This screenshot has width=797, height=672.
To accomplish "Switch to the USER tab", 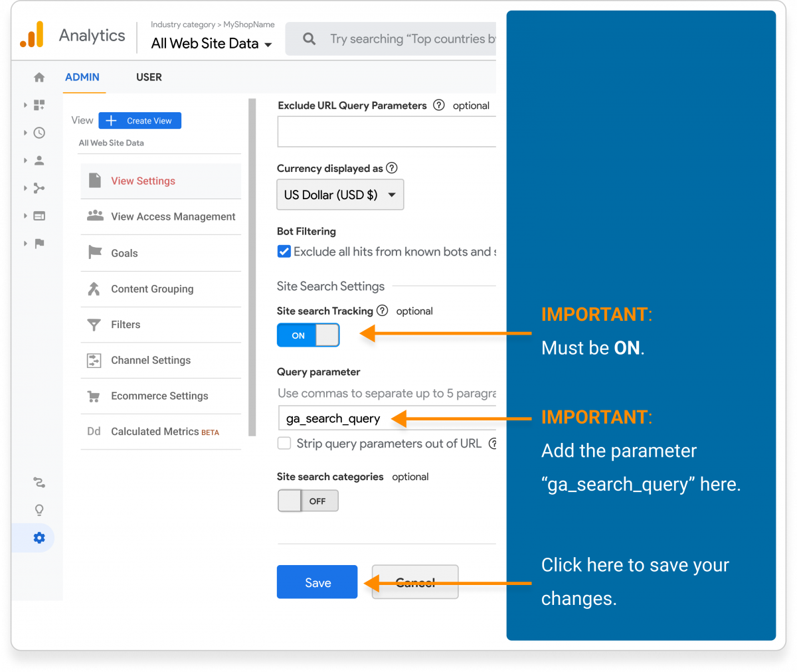I will [149, 77].
